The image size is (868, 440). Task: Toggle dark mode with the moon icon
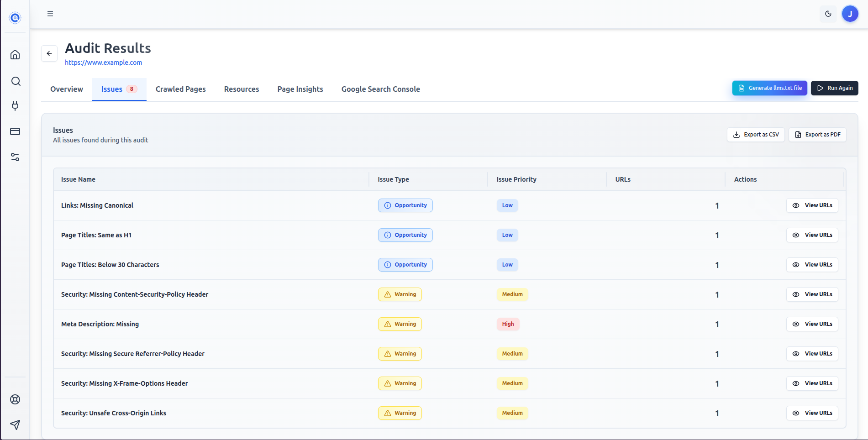tap(828, 14)
